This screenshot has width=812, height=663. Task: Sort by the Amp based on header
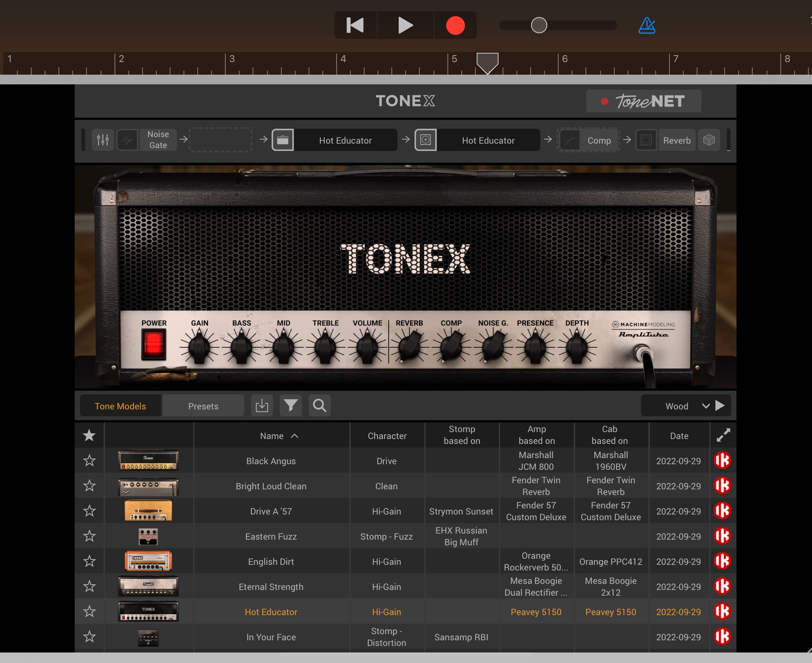[536, 435]
